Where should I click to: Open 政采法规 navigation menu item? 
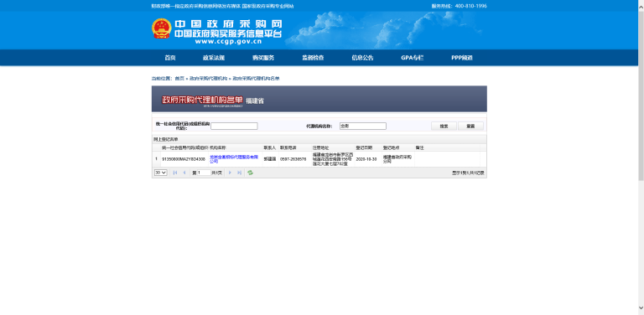pos(214,58)
